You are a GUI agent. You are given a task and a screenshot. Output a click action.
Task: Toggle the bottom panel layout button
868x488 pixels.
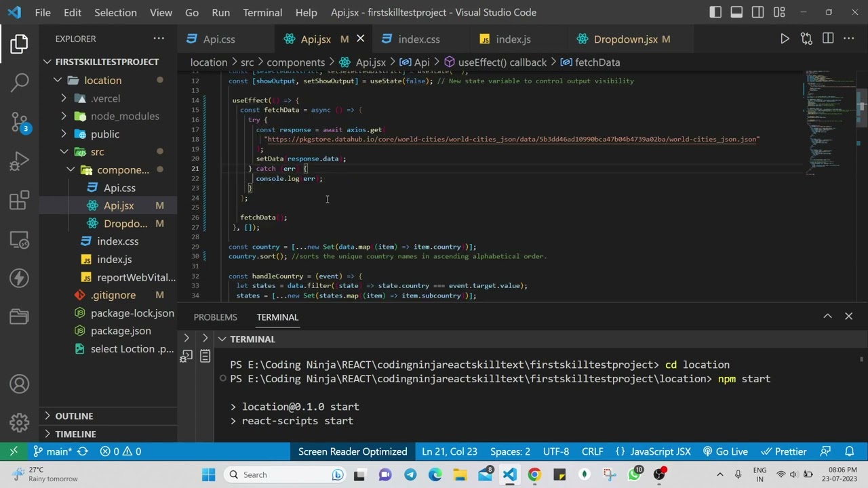(x=736, y=12)
